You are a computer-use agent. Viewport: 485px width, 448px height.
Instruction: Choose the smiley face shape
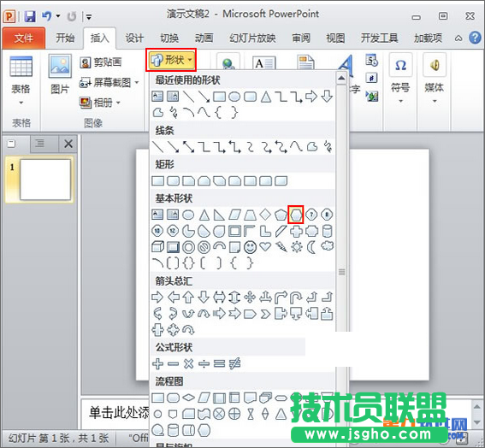(250, 247)
